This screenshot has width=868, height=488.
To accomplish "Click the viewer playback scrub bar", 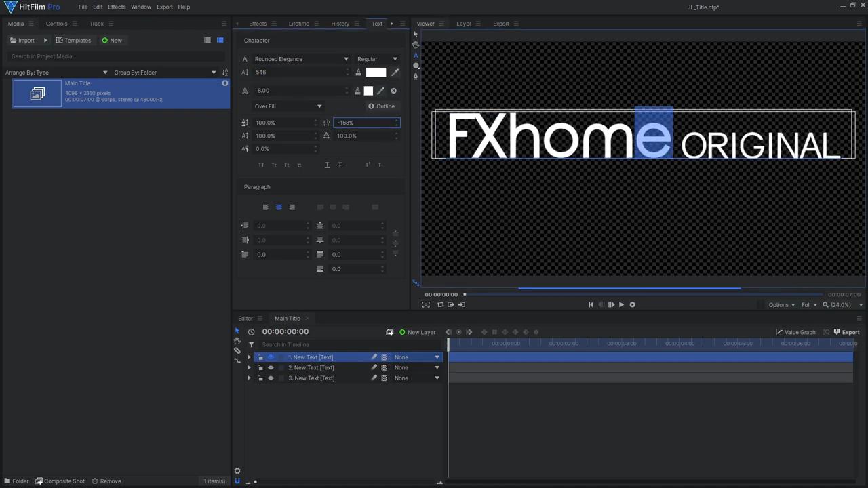I will pyautogui.click(x=643, y=295).
